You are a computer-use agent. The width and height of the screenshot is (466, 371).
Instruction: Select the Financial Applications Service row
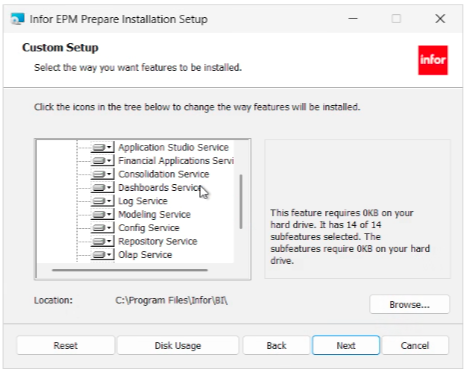[x=176, y=161]
